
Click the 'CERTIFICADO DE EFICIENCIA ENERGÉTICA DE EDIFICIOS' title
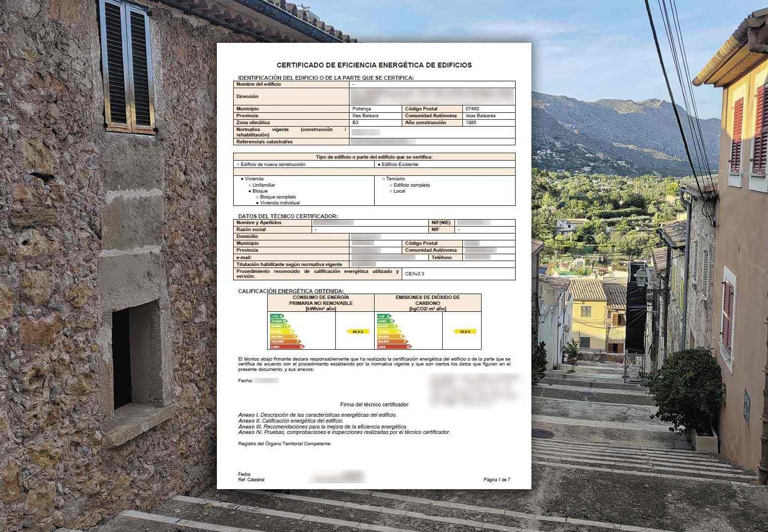pyautogui.click(x=374, y=65)
